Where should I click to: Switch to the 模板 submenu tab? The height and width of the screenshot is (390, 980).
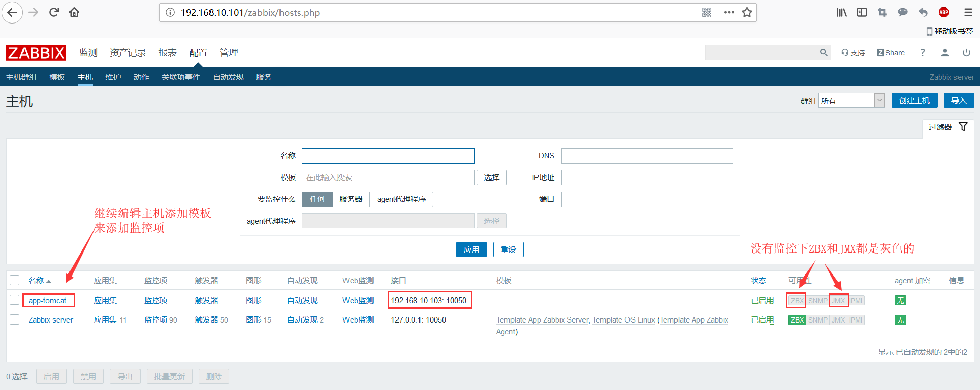pos(57,77)
